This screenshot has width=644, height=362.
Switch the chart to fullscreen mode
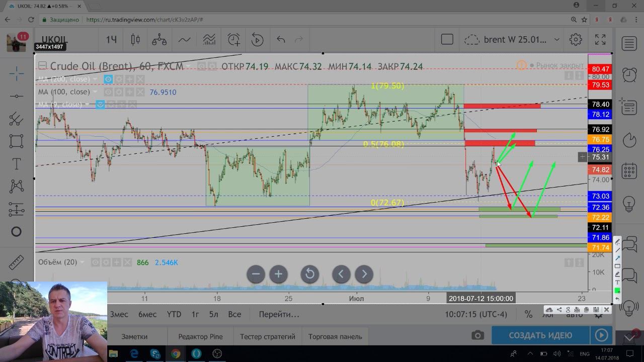(x=600, y=40)
